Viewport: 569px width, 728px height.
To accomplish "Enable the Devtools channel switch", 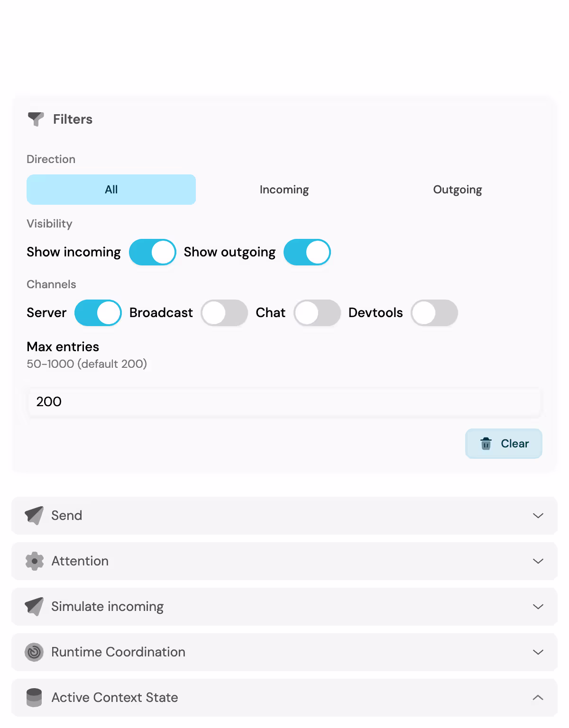I will tap(434, 313).
